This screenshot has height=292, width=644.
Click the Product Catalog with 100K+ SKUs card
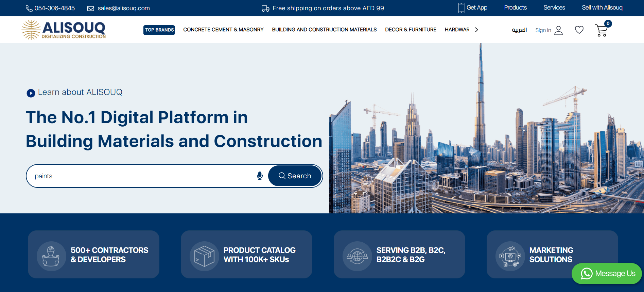tap(246, 255)
